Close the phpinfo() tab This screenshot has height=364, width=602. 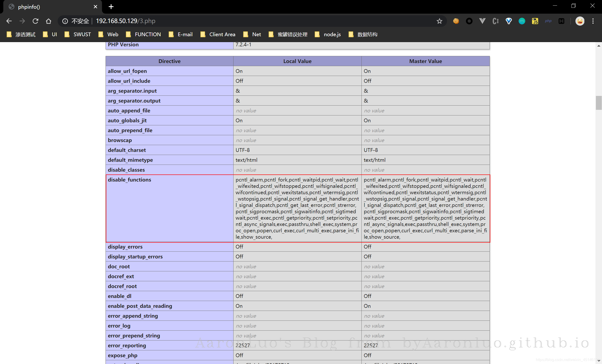point(95,7)
